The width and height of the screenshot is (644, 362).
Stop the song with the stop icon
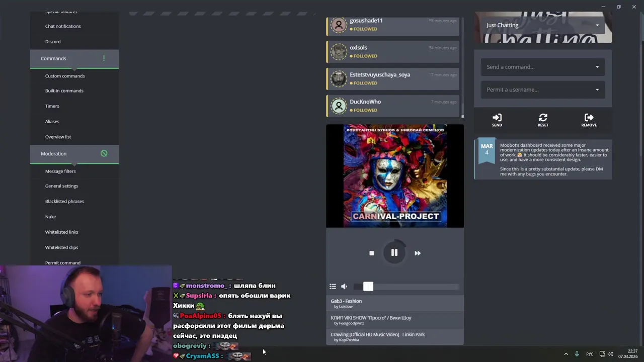pos(372,253)
